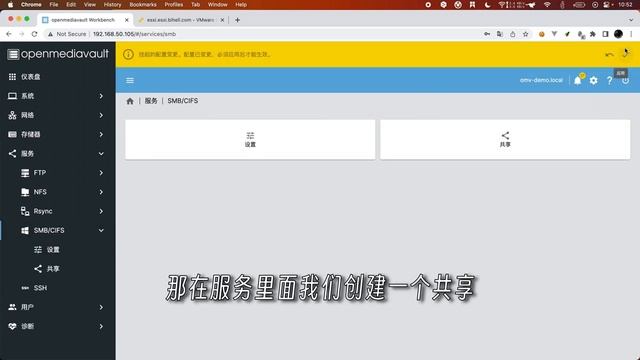640x360 pixels.
Task: Open 设置 under SMB/CIFS in sidebar
Action: [58, 249]
